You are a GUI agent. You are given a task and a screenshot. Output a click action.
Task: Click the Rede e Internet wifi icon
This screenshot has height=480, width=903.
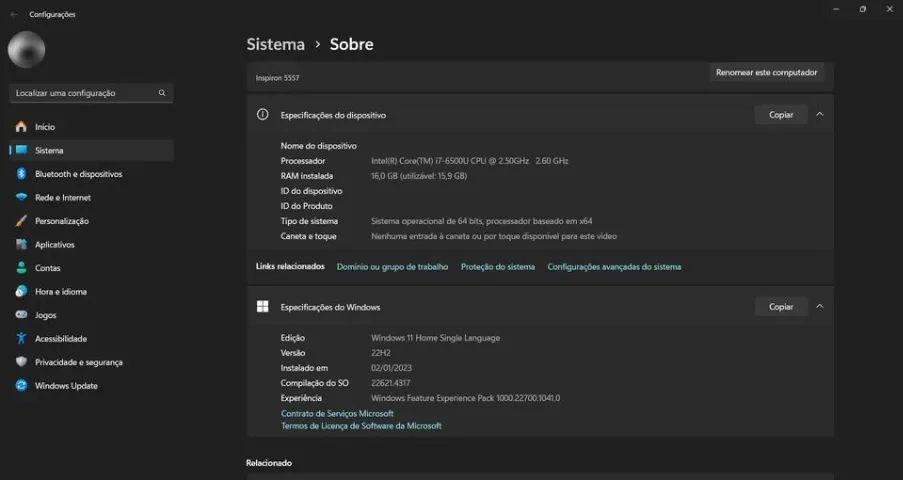(x=21, y=197)
